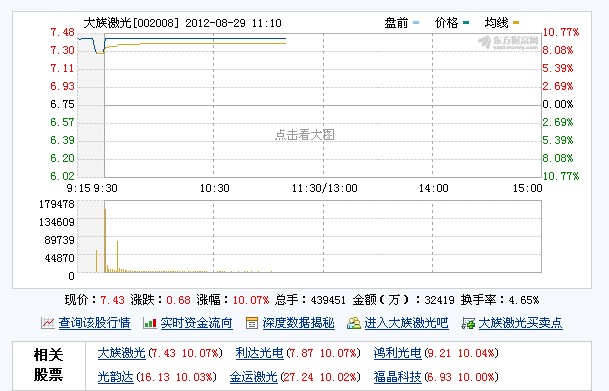Click the bar chart icon beside 实时资金流向
The width and height of the screenshot is (609, 391).
tap(150, 323)
